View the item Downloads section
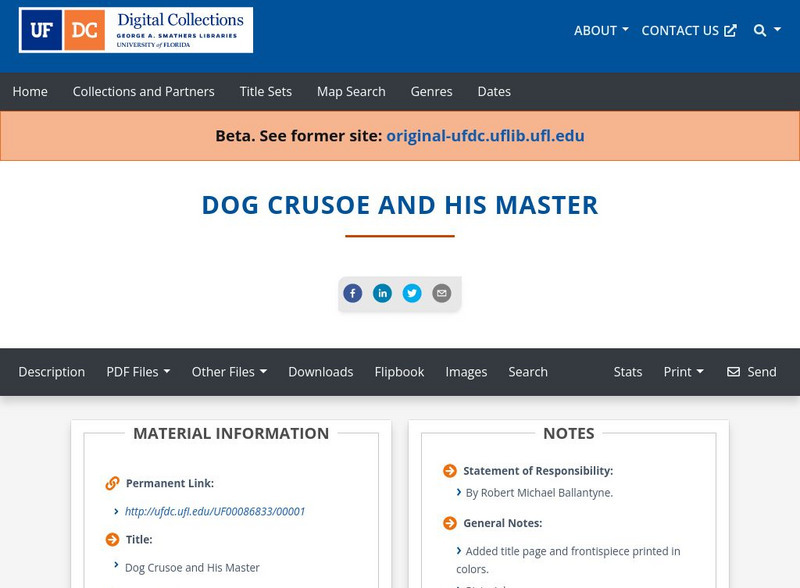The image size is (800, 588). 321,371
